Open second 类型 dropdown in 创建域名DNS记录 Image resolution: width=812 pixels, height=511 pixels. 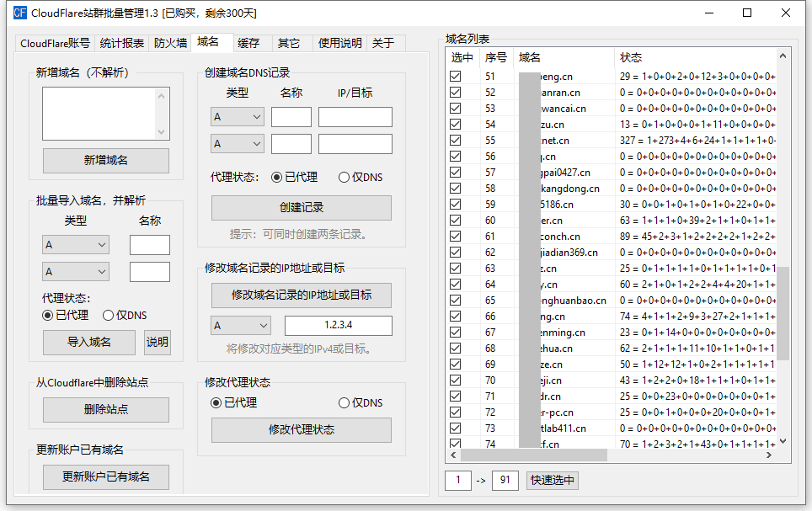click(238, 144)
